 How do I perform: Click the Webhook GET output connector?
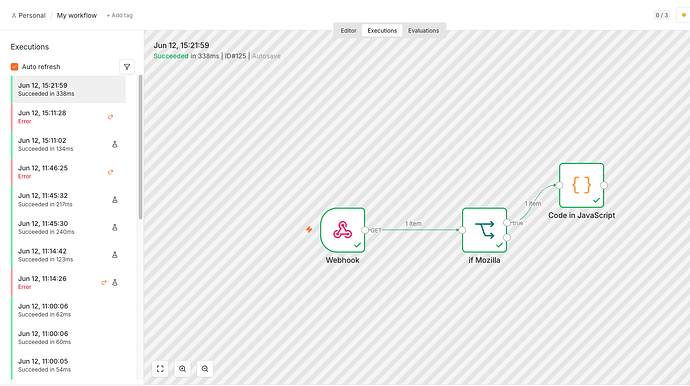[x=365, y=230]
